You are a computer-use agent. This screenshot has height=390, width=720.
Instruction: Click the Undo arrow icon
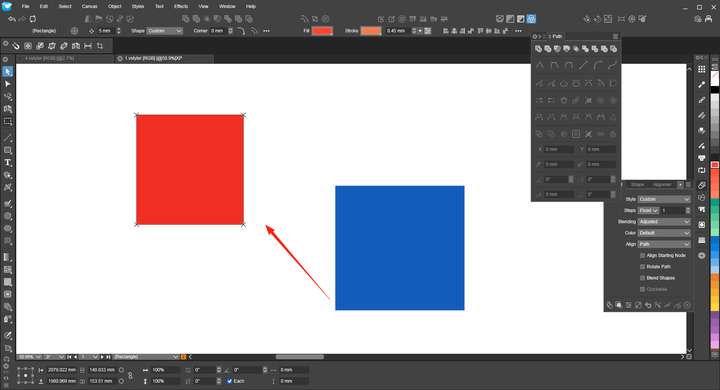coord(12,19)
